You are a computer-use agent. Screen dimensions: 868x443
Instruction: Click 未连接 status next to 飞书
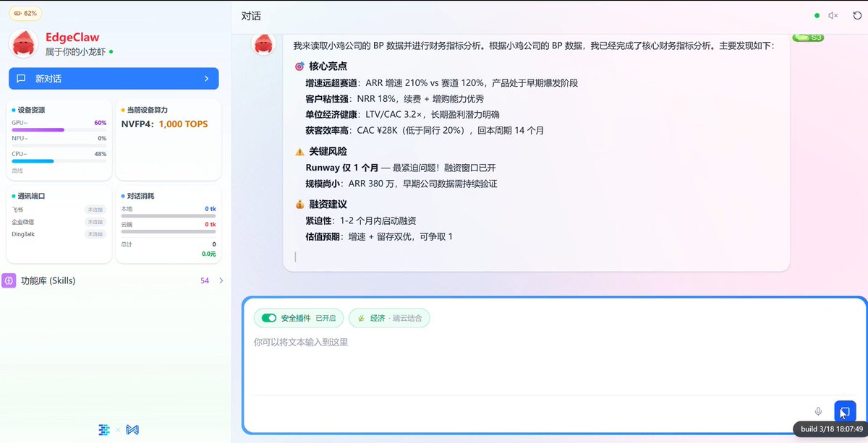point(95,209)
